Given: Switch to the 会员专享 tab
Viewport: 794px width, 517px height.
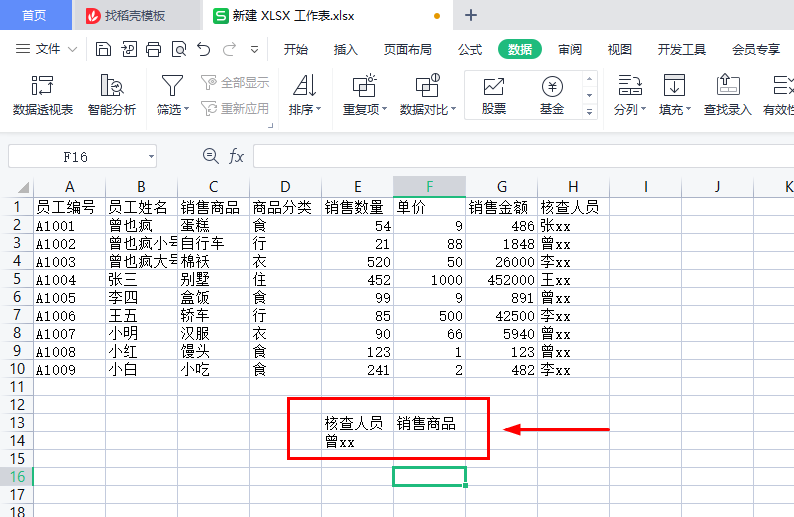Looking at the screenshot, I should click(x=756, y=50).
